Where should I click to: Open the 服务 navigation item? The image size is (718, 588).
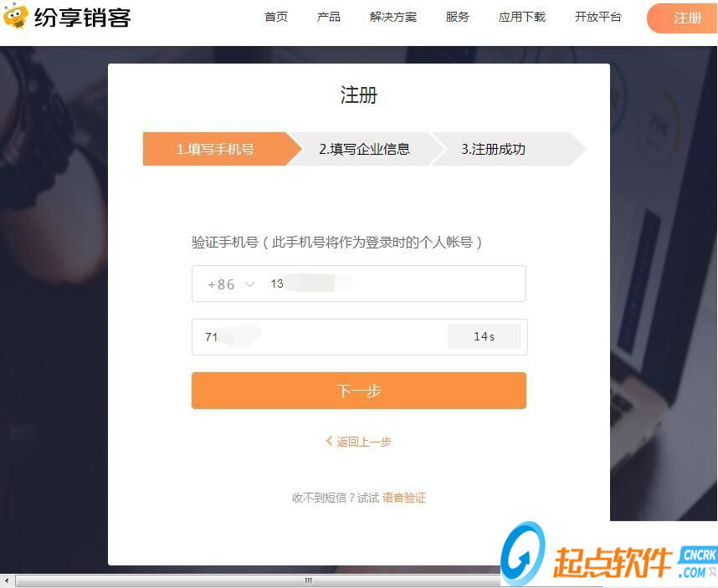(458, 18)
